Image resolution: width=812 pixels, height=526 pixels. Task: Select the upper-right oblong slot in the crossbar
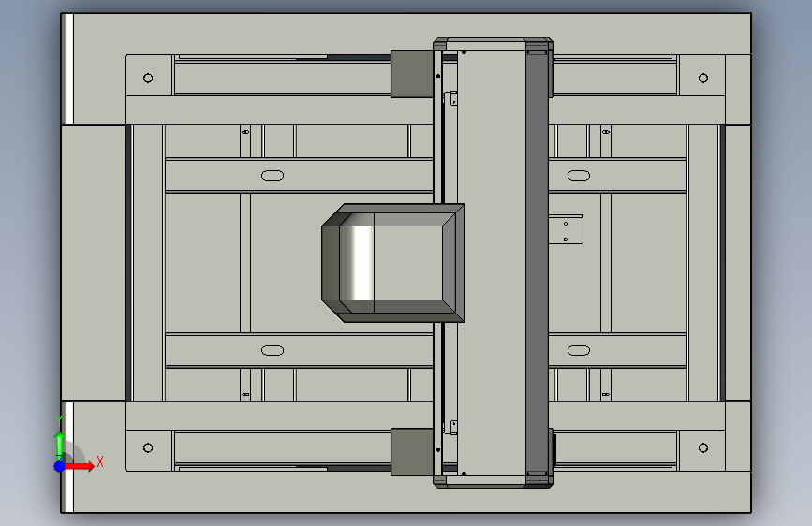coord(579,176)
